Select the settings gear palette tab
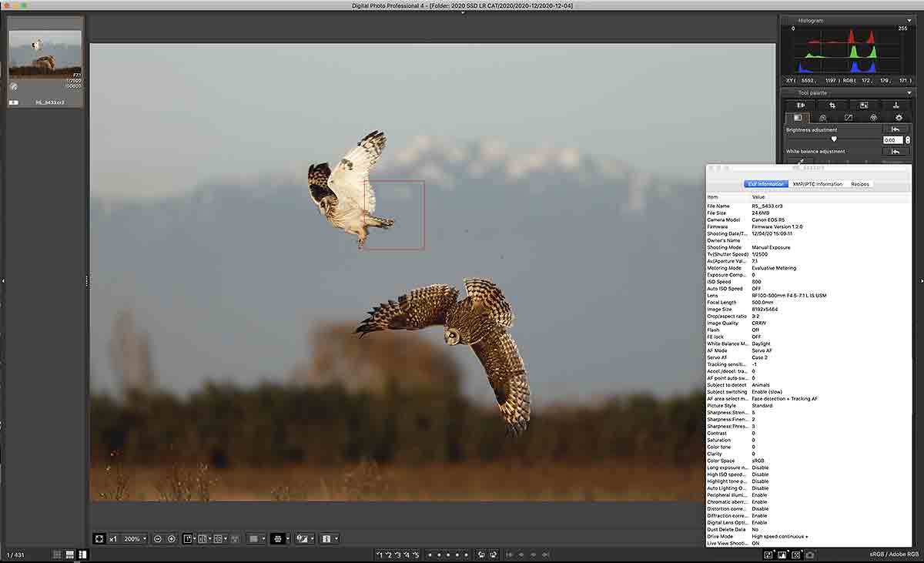Image resolution: width=924 pixels, height=563 pixels. pos(899,118)
